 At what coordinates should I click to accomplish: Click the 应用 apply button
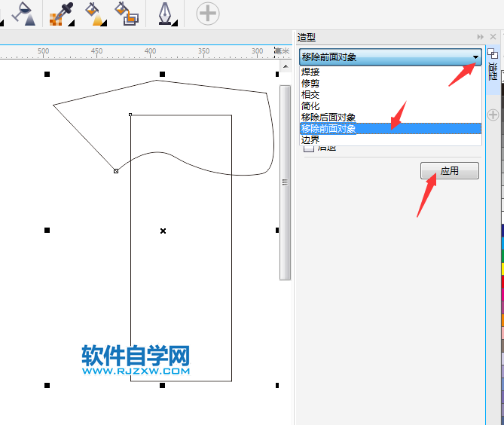[449, 171]
